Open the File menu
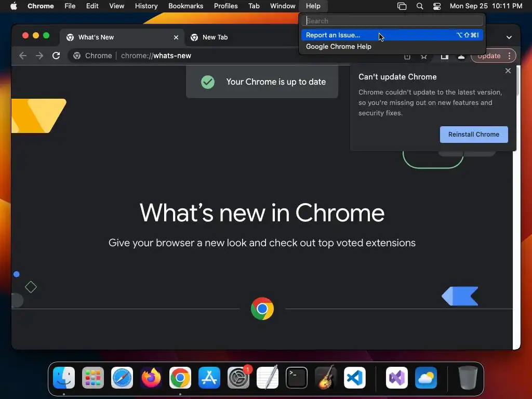532x399 pixels. coord(70,6)
